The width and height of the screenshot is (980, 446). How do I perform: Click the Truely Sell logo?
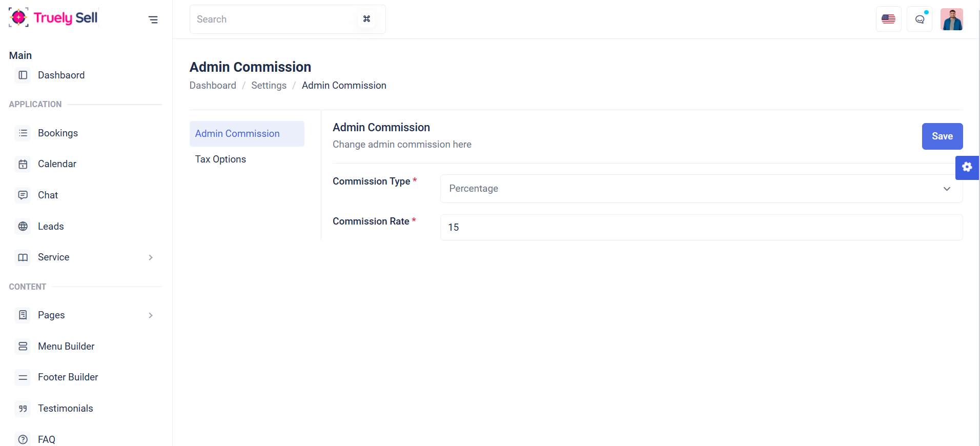pos(53,18)
